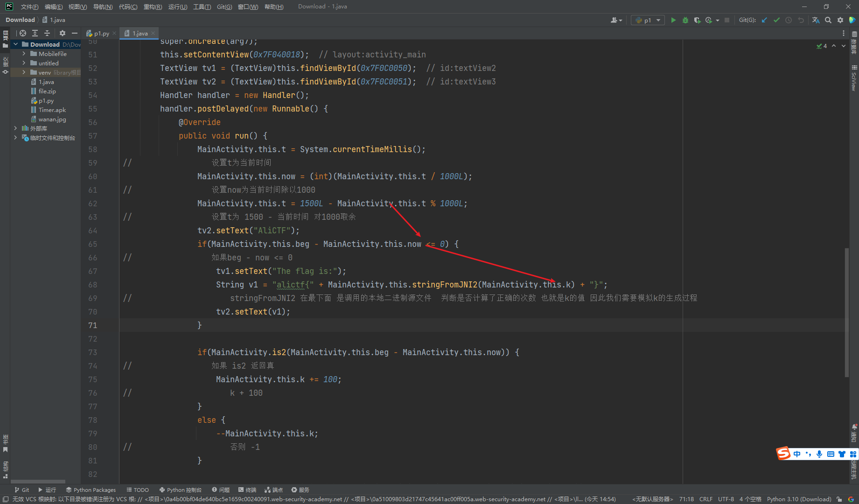Click the Git rollback arrow
Viewport: 859px width, 504px height.
pyautogui.click(x=801, y=20)
